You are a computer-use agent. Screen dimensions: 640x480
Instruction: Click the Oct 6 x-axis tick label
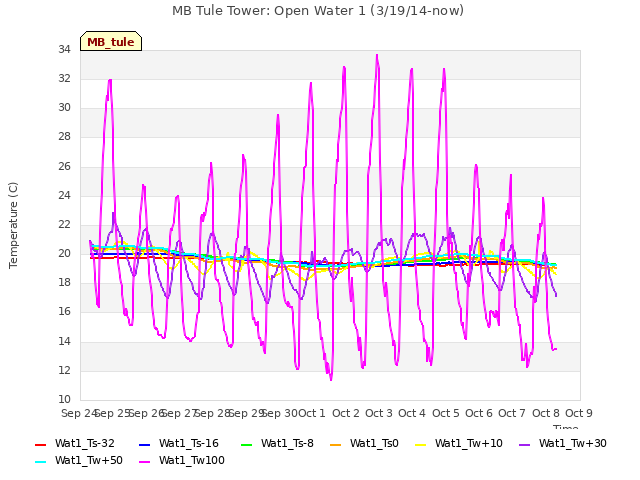click(x=479, y=413)
